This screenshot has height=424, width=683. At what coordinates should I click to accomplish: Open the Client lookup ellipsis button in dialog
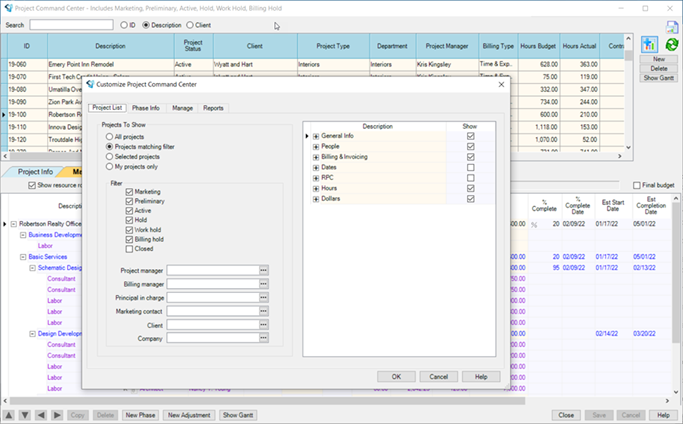[264, 325]
